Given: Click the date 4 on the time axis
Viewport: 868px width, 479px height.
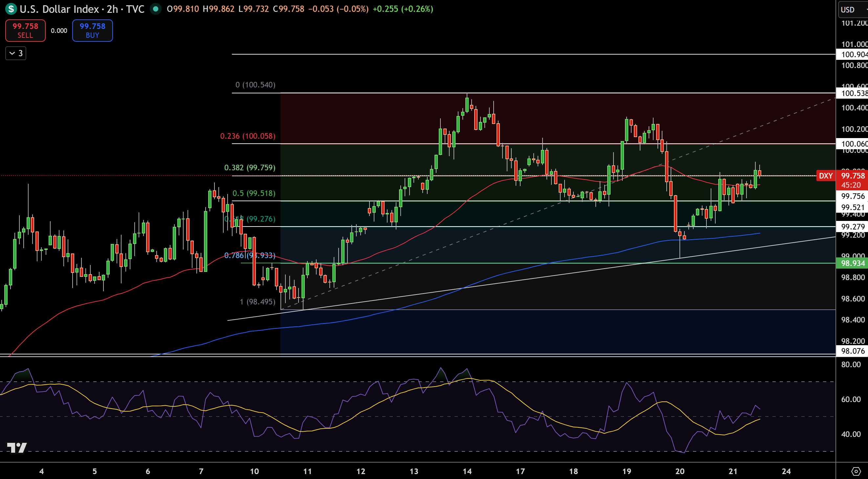Looking at the screenshot, I should pyautogui.click(x=41, y=471).
